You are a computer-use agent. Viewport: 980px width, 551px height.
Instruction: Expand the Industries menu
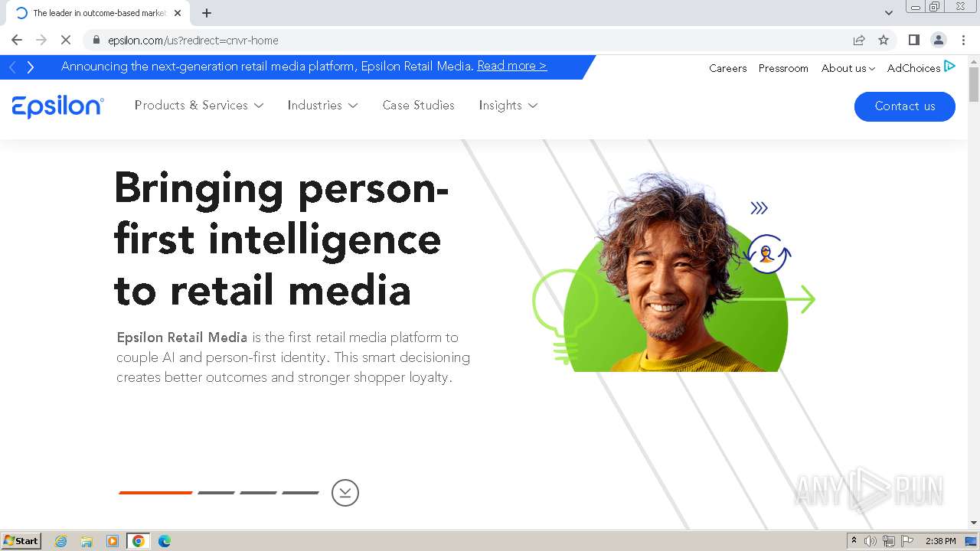pos(322,106)
